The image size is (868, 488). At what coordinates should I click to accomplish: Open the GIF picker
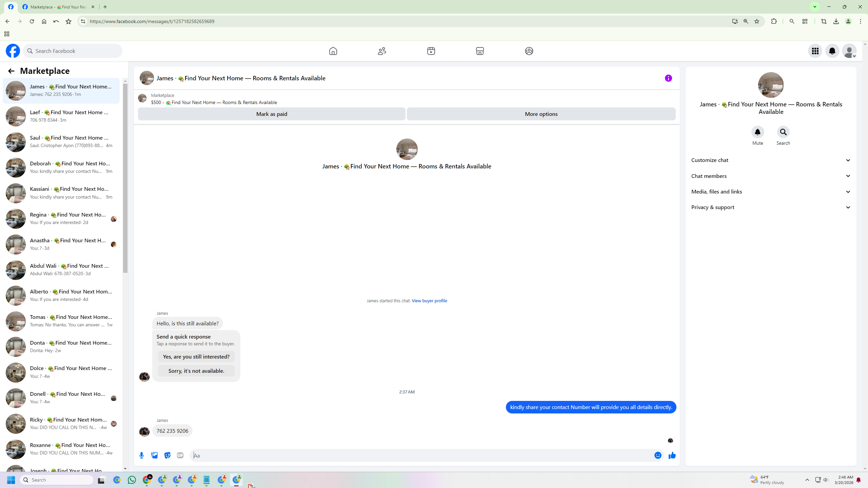(x=180, y=455)
